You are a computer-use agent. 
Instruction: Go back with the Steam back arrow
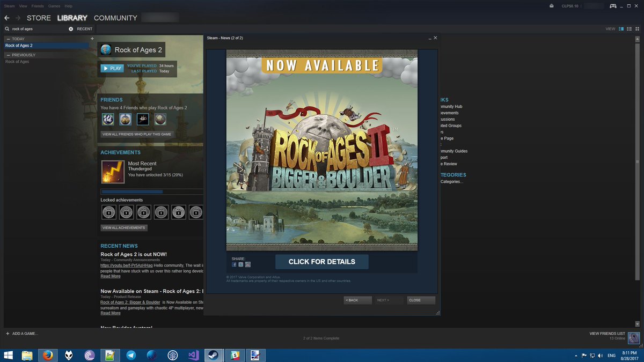[7, 18]
